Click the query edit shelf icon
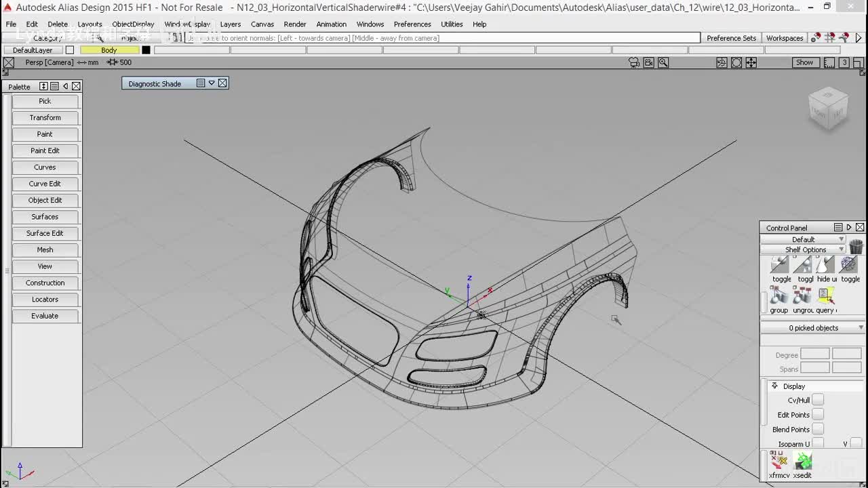 click(x=825, y=296)
